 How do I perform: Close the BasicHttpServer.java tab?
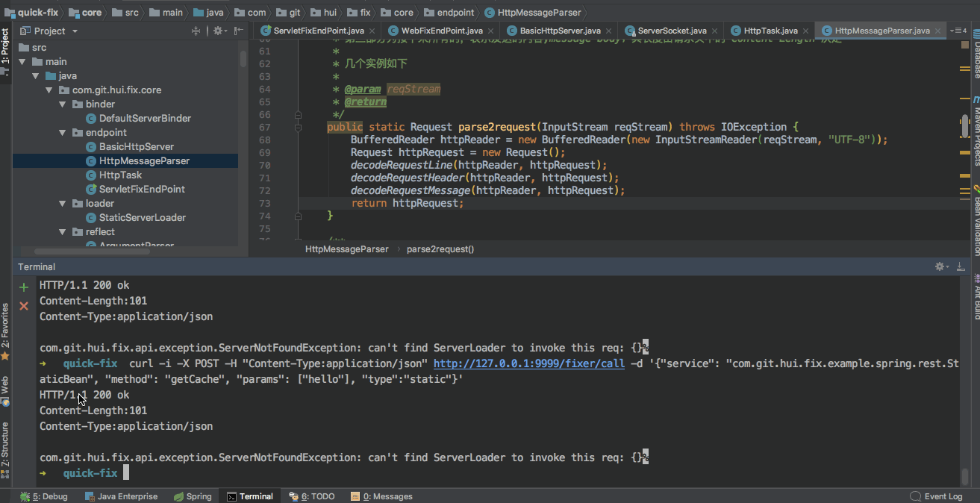pyautogui.click(x=611, y=31)
